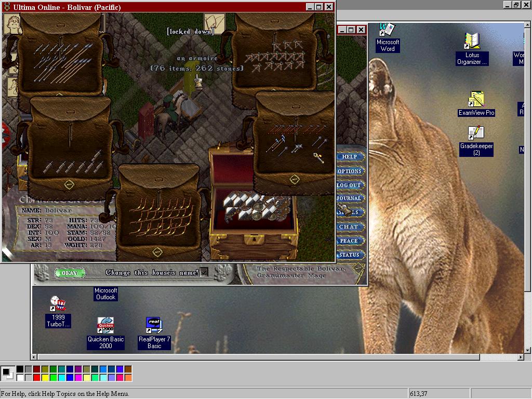This screenshot has width=532, height=399.
Task: Open the Microsoft Word desktop icon
Action: tap(388, 37)
